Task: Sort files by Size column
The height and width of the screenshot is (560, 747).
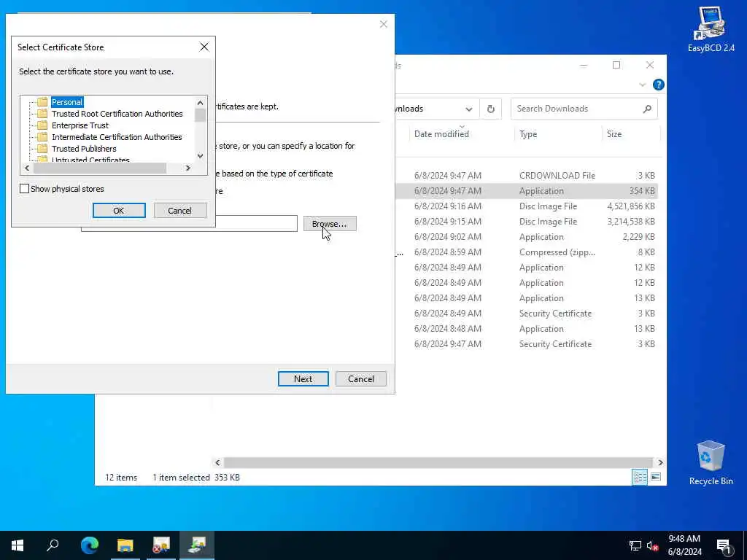Action: click(x=614, y=134)
